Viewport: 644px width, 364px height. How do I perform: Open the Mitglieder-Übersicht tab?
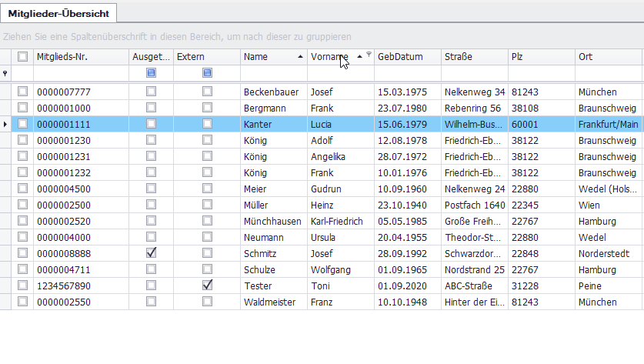coord(59,13)
